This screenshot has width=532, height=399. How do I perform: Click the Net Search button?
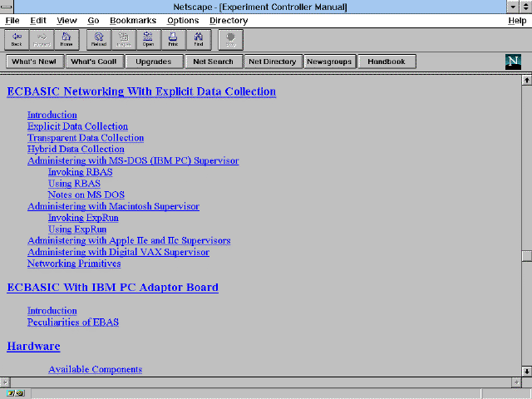pos(214,62)
